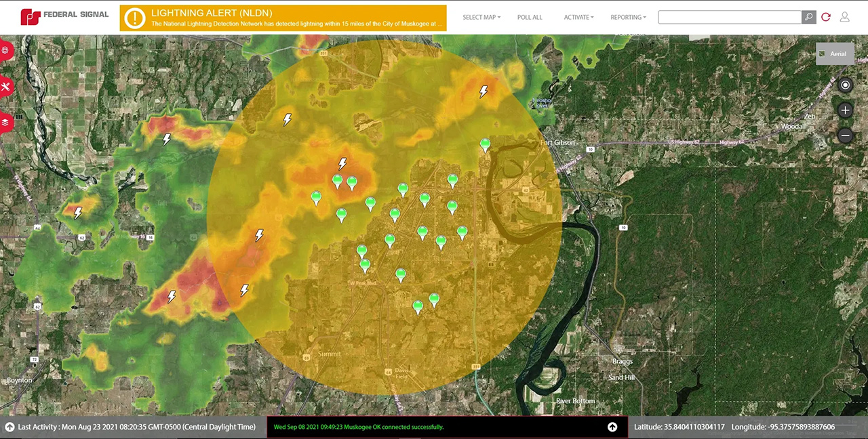Click the search magnifier icon

808,17
